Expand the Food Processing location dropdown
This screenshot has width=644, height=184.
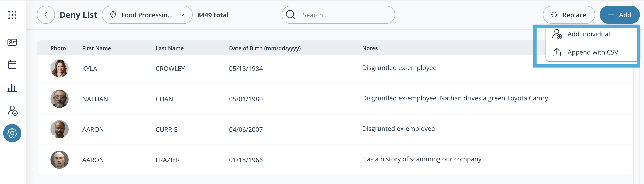(x=147, y=15)
